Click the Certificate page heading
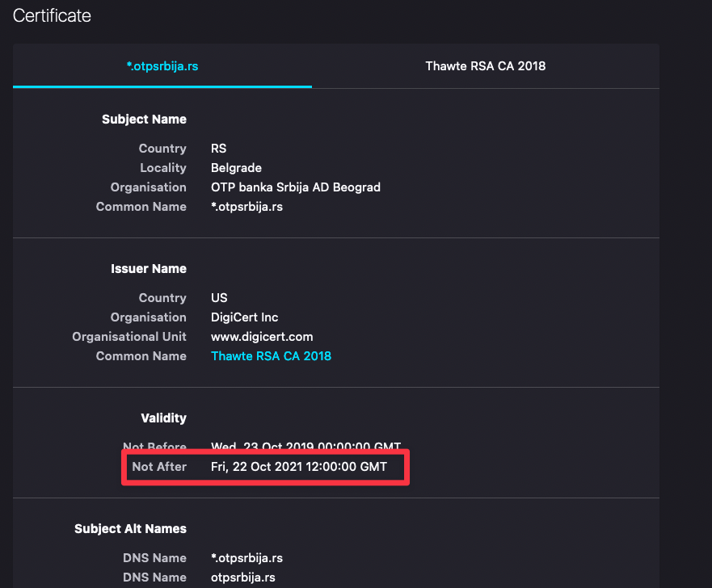712x588 pixels. pos(52,16)
